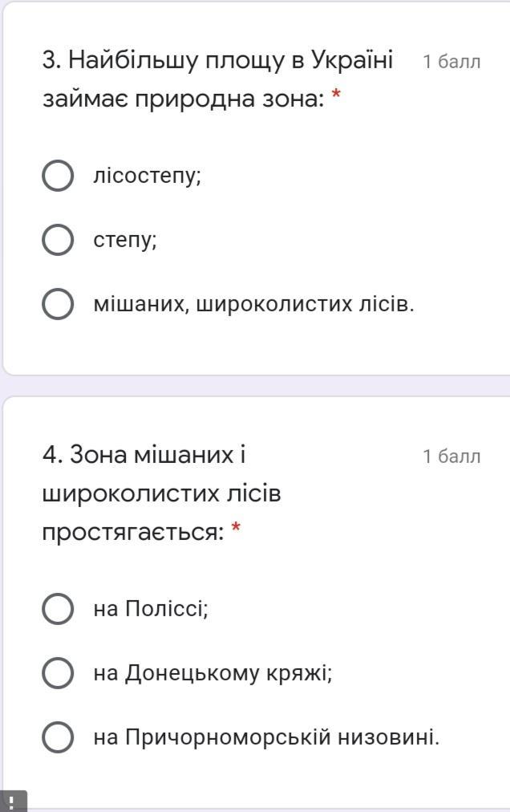Click the лісостепу; answer label text

pyautogui.click(x=148, y=176)
